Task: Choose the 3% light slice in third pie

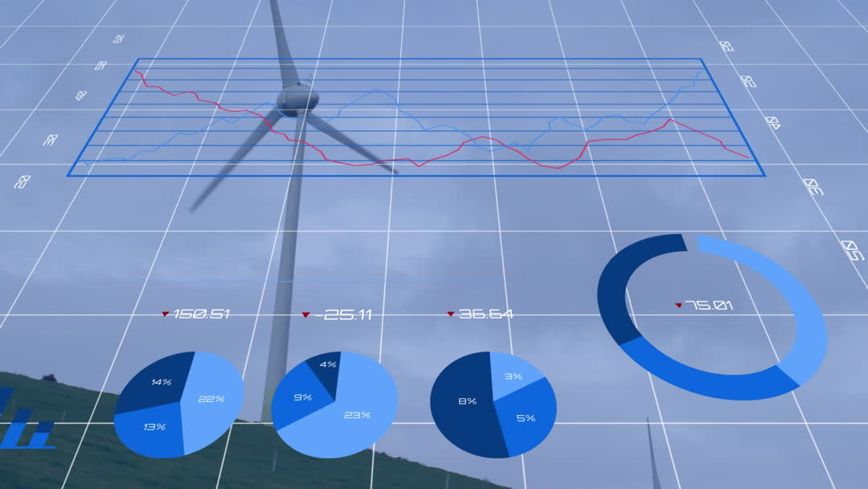Action: coord(514,375)
